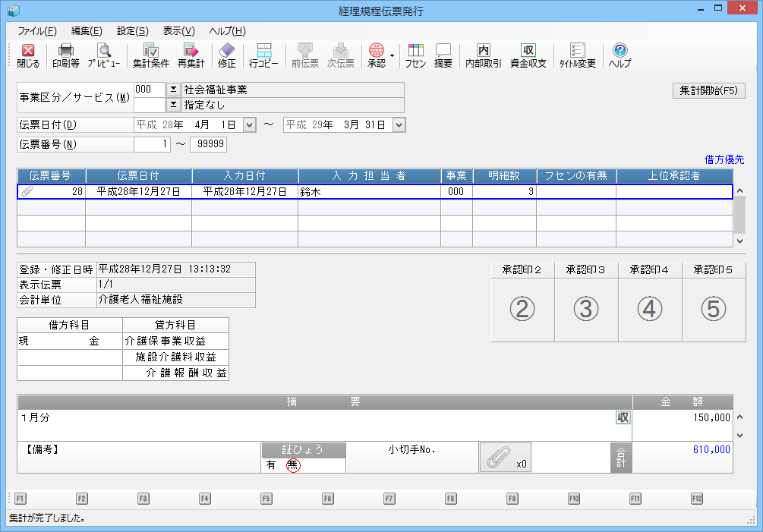
Task: Open 集計条件 aggregation conditions
Action: [150, 55]
